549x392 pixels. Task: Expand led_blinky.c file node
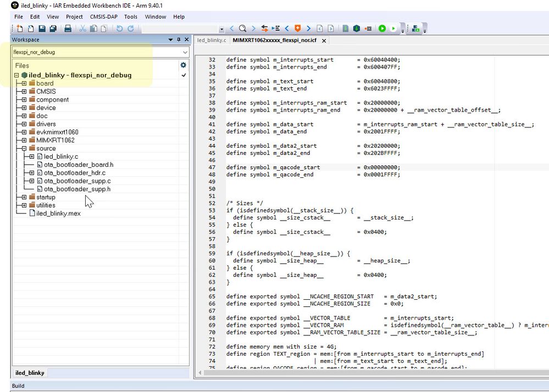tap(32, 156)
